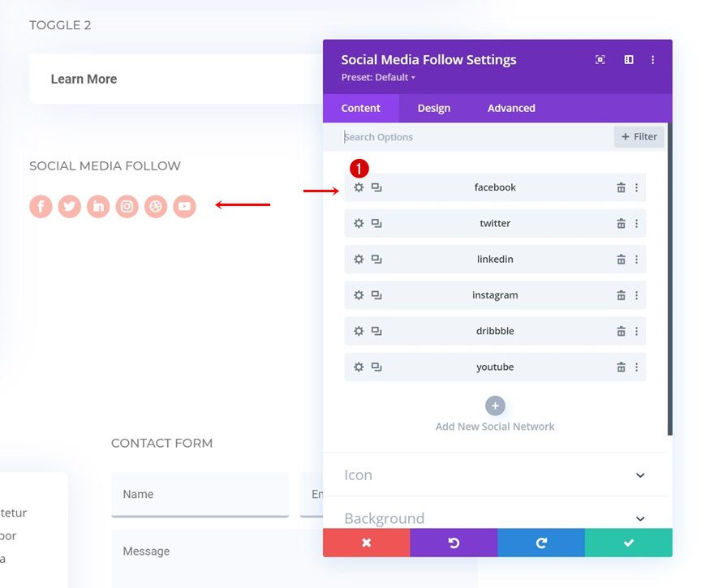The width and height of the screenshot is (714, 588).
Task: Duplicate the youtube network item
Action: click(x=376, y=367)
